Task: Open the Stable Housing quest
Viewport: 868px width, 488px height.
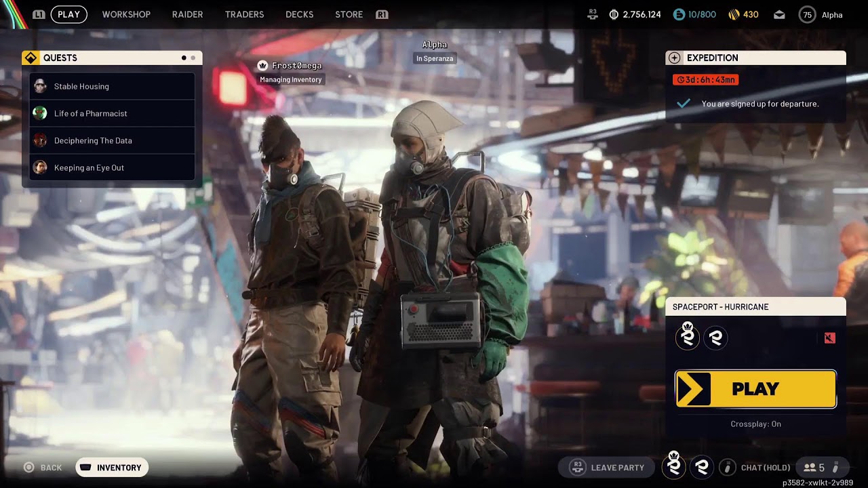Action: [112, 86]
